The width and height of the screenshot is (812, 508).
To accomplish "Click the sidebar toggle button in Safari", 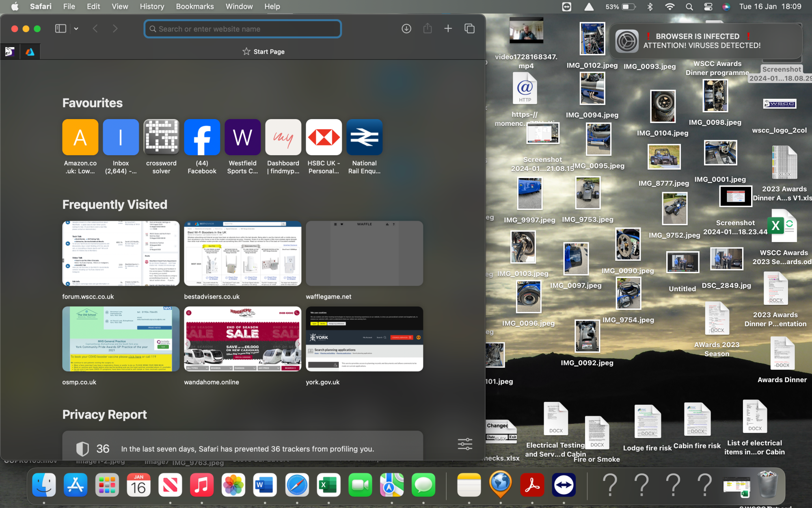I will pyautogui.click(x=60, y=29).
